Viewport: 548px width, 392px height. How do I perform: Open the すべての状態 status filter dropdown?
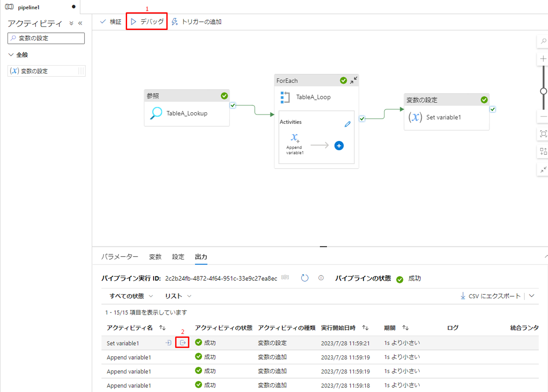pos(131,296)
